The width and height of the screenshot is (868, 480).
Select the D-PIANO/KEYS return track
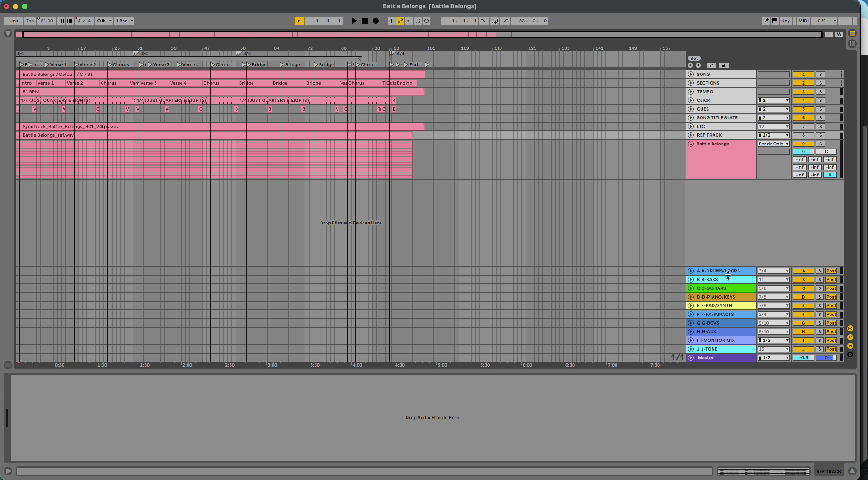pos(721,297)
